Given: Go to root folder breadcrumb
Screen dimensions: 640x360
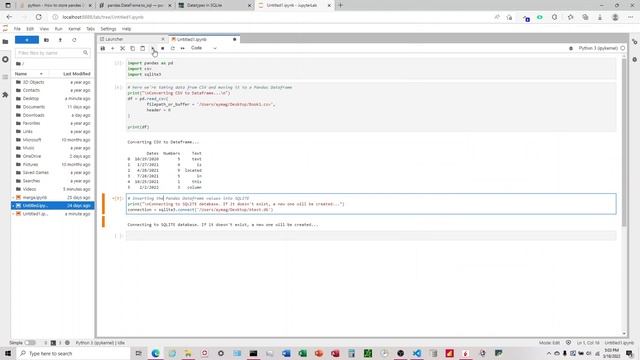Looking at the screenshot, I should [x=19, y=64].
